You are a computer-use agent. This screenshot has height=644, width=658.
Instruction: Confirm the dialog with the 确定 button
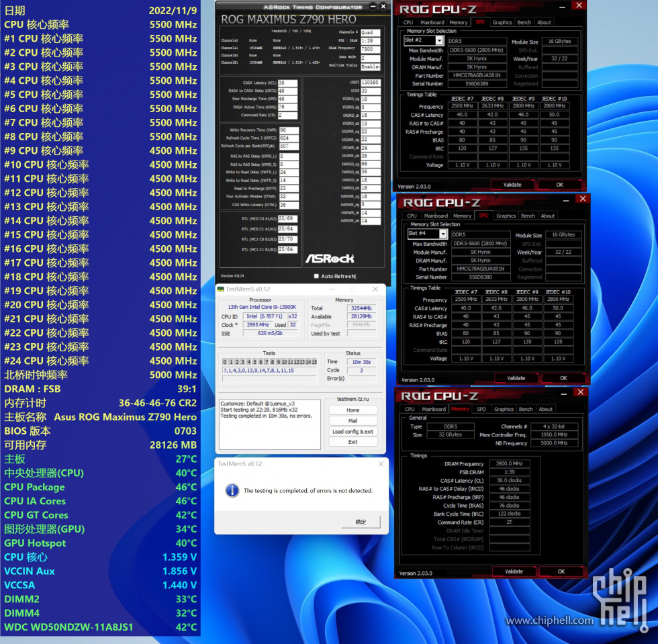click(x=361, y=522)
